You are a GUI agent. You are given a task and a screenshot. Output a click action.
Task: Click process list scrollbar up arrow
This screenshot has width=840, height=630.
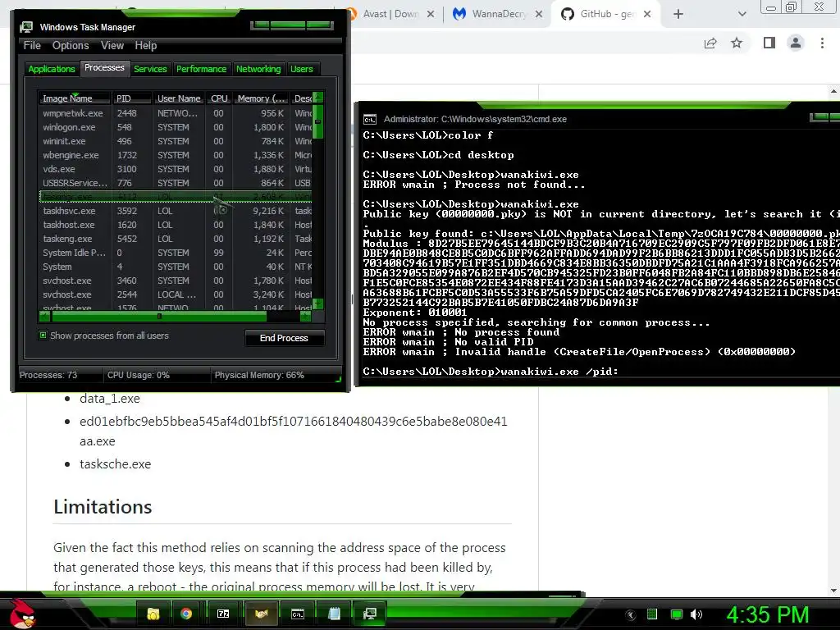[x=317, y=98]
